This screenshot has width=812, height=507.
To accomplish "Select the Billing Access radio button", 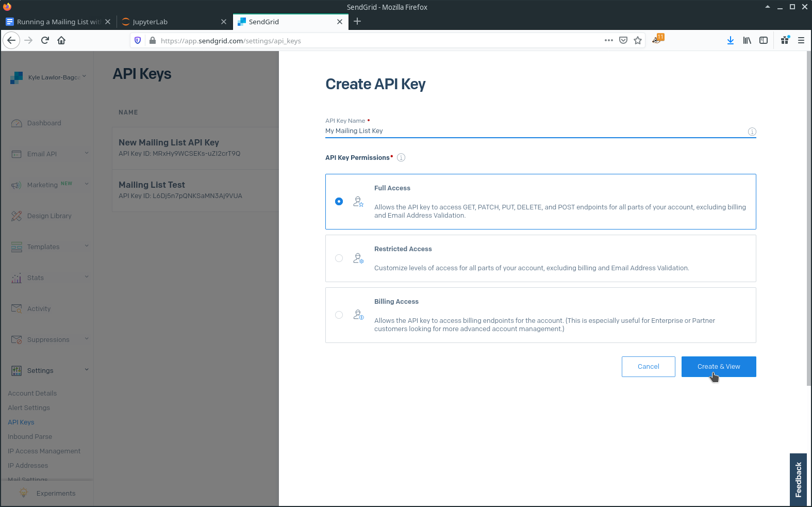I will (339, 315).
